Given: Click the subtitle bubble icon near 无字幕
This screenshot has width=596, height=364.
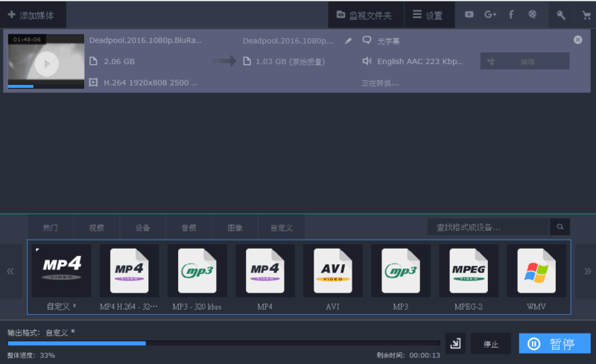Looking at the screenshot, I should (x=367, y=40).
